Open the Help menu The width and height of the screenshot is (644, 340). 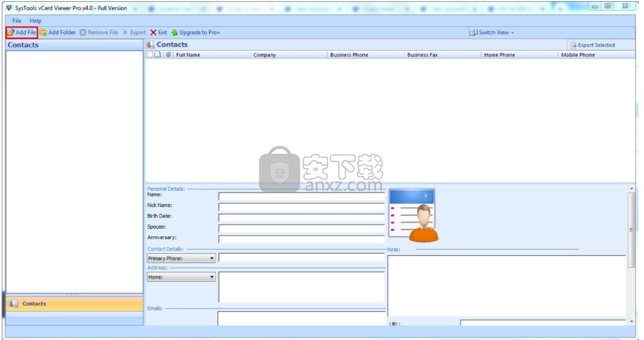36,20
